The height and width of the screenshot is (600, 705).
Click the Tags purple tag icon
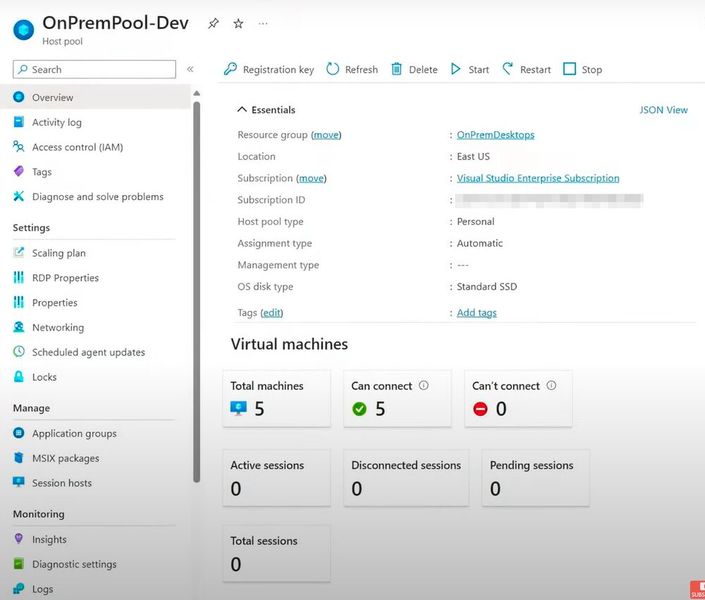[x=18, y=171]
